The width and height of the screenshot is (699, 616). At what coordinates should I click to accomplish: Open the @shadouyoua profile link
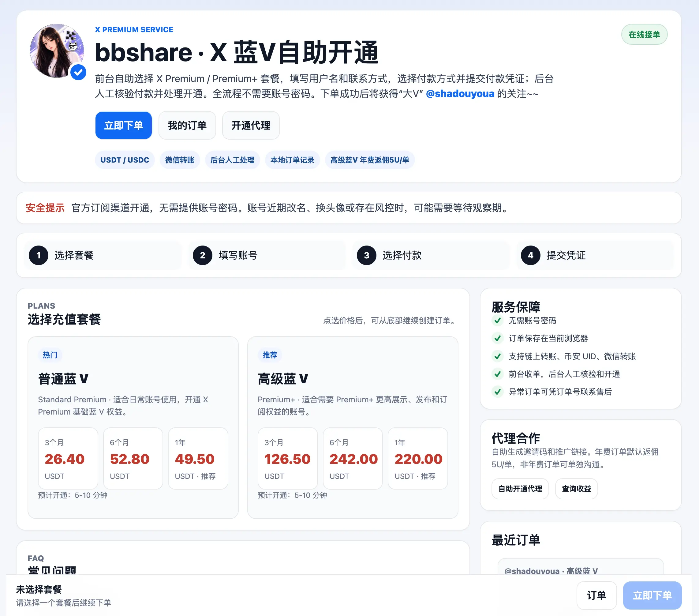(x=460, y=93)
